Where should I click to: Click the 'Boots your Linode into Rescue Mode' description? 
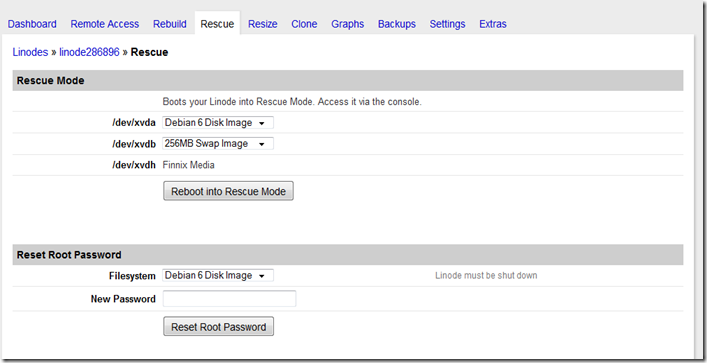pyautogui.click(x=292, y=102)
